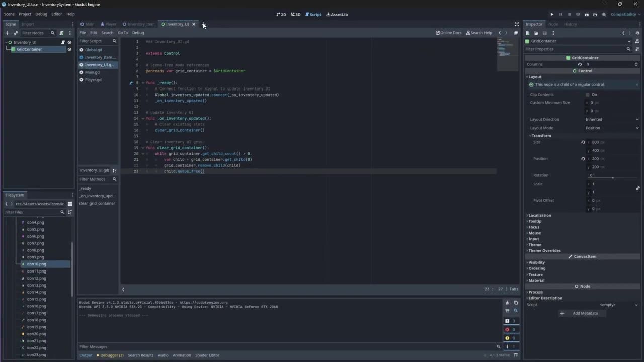Enable the Clip Contents checkbox
The width and height of the screenshot is (644, 362).
[x=587, y=95]
